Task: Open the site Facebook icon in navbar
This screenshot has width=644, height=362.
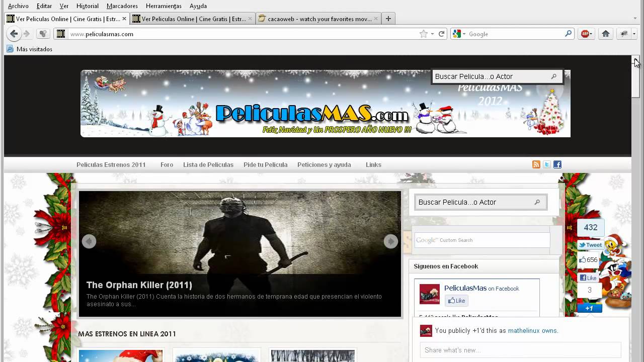Action: [557, 164]
